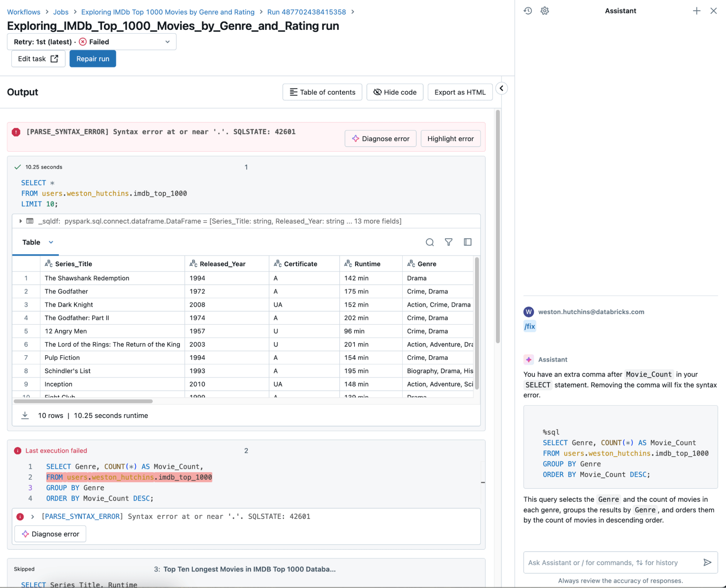The width and height of the screenshot is (726, 588).
Task: Open Retry 1st (latest) run dropdown
Action: (x=92, y=42)
